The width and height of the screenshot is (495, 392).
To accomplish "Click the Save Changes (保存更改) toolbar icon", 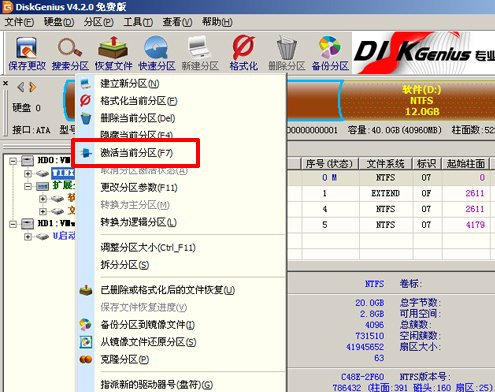I will click(x=27, y=54).
